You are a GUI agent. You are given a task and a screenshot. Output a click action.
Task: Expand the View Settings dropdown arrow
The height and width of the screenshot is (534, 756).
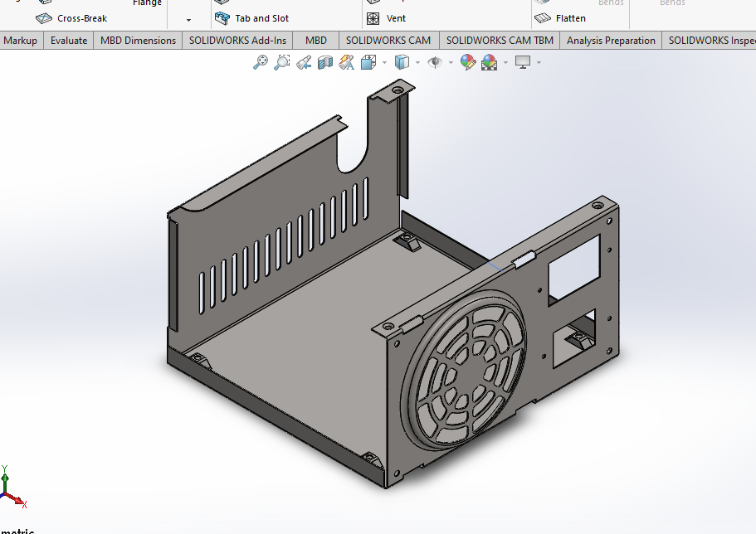pyautogui.click(x=539, y=62)
